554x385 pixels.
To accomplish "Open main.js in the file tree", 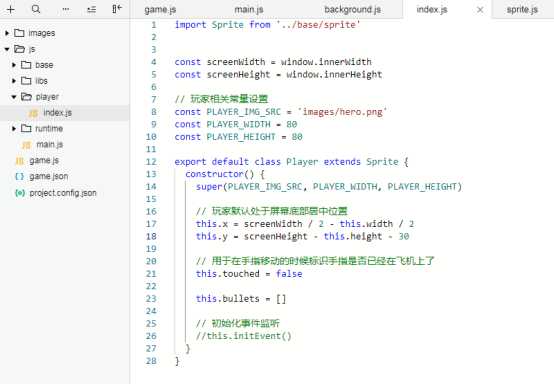I will point(65,144).
